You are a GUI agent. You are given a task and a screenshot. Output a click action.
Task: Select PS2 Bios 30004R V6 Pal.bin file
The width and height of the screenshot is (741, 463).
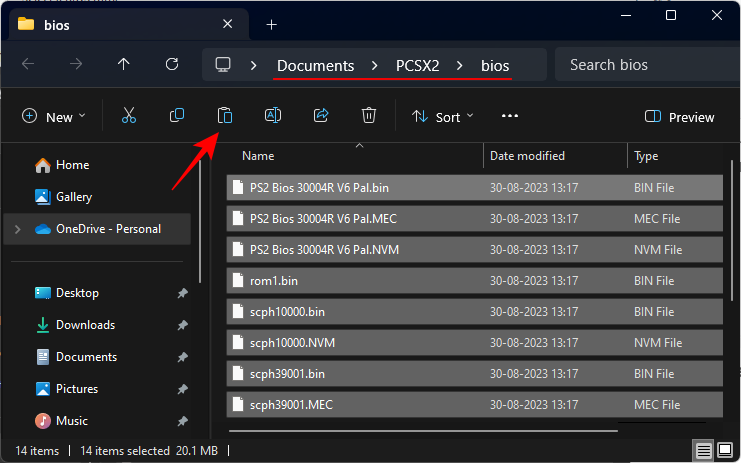point(474,188)
